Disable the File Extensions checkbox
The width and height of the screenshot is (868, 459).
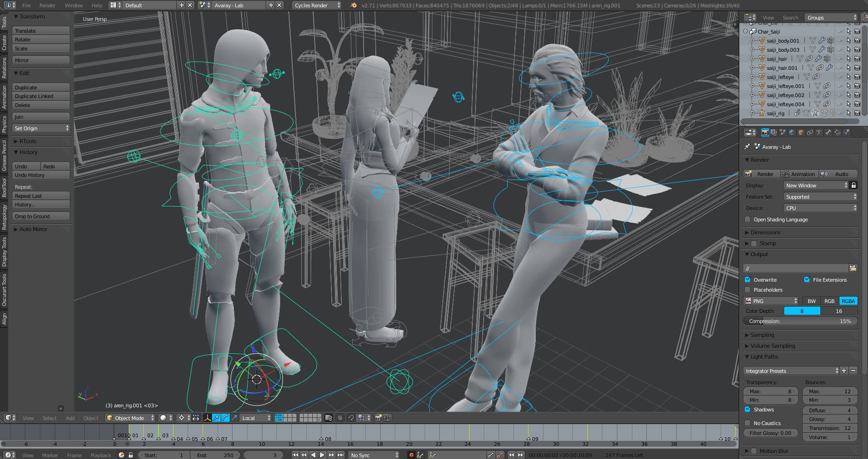tap(807, 279)
